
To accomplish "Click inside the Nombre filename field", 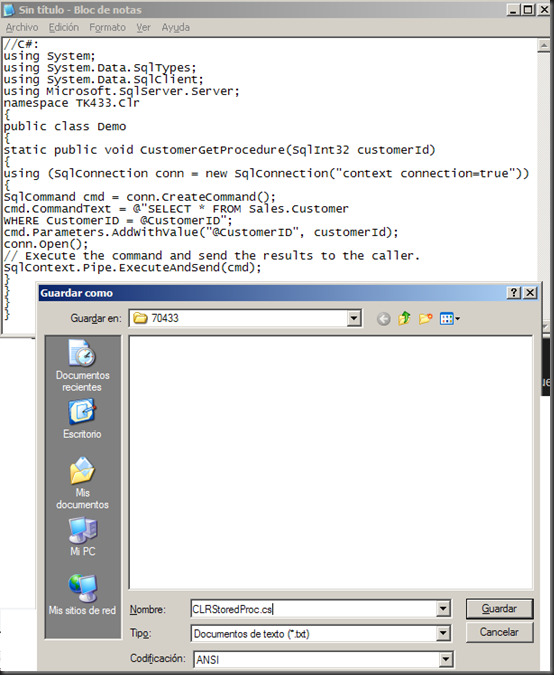I will tap(314, 609).
